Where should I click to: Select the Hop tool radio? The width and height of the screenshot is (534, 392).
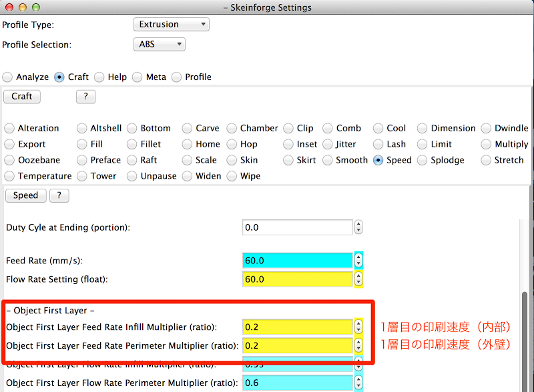[x=232, y=144]
